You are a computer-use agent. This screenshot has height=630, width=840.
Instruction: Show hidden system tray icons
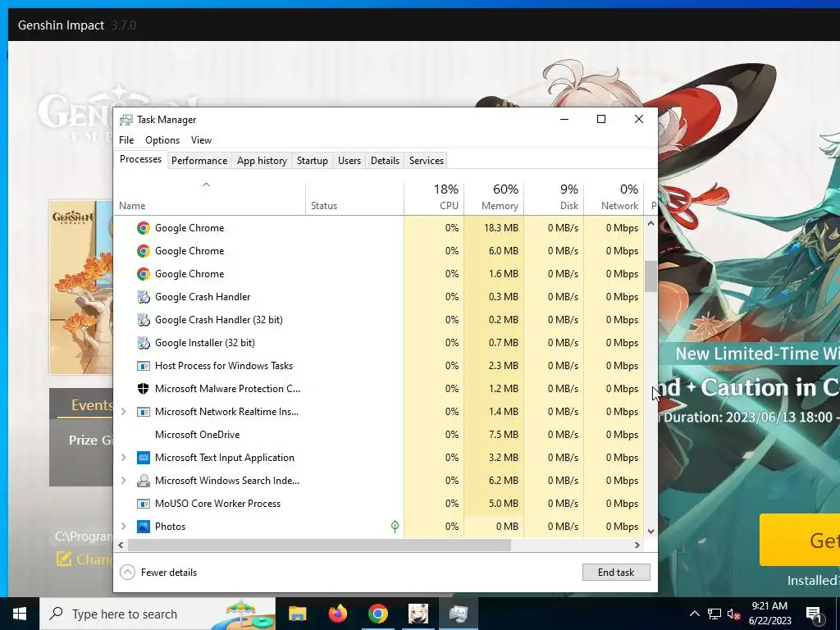tap(694, 614)
